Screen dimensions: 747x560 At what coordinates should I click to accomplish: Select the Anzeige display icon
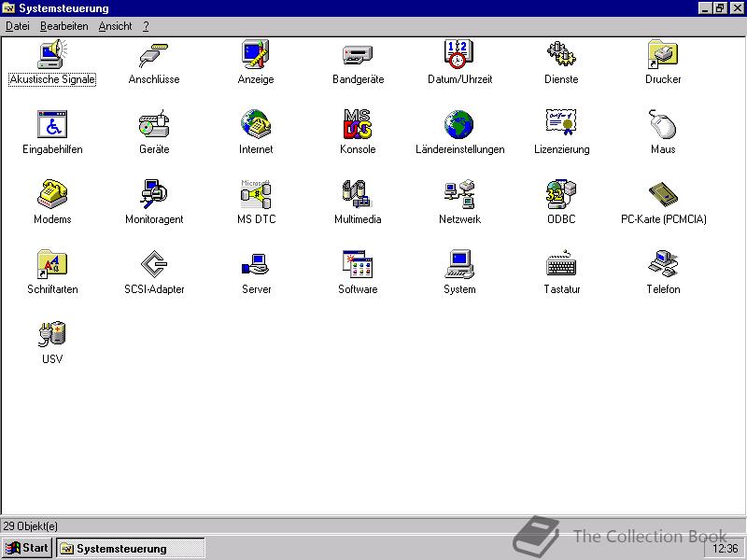(256, 55)
